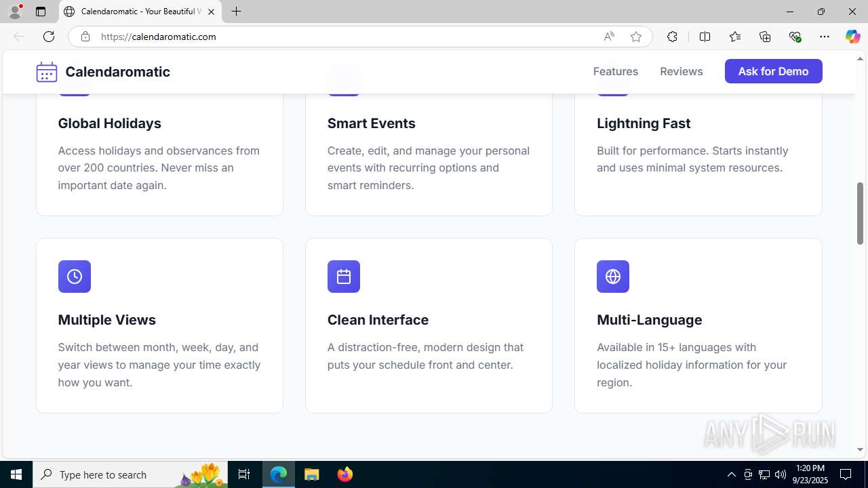The width and height of the screenshot is (868, 488).
Task: Open Browser essentials heart icon
Action: click(795, 37)
